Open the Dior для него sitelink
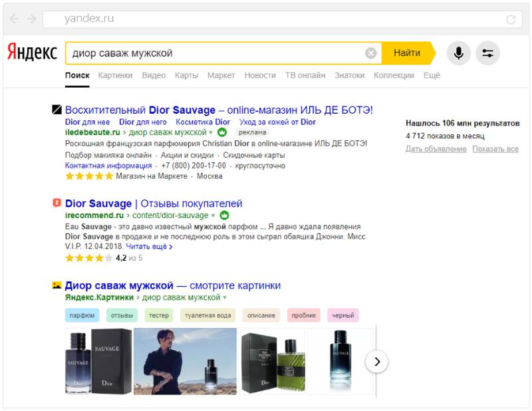Viewport: 532px width, 411px height. 143,122
